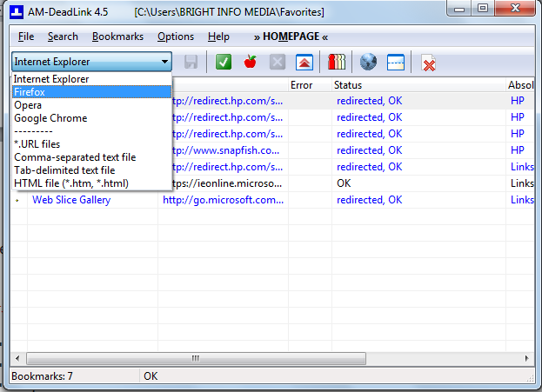This screenshot has height=392, width=542.
Task: Open the Bookmarks menu
Action: 117,37
